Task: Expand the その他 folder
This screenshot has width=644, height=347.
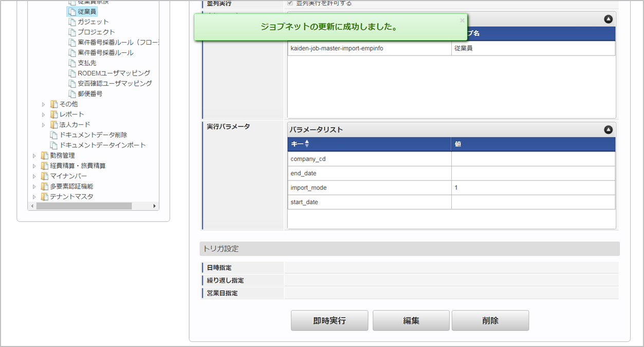Action: [44, 104]
